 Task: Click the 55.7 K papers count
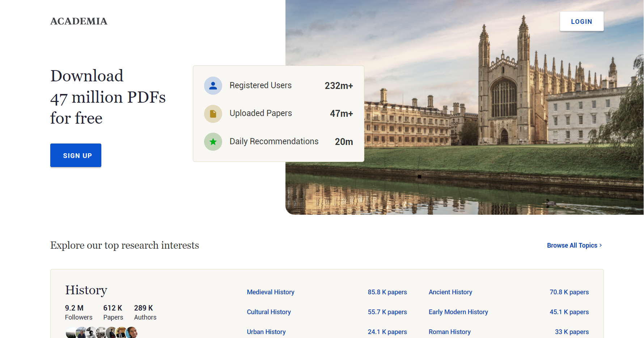(x=387, y=312)
